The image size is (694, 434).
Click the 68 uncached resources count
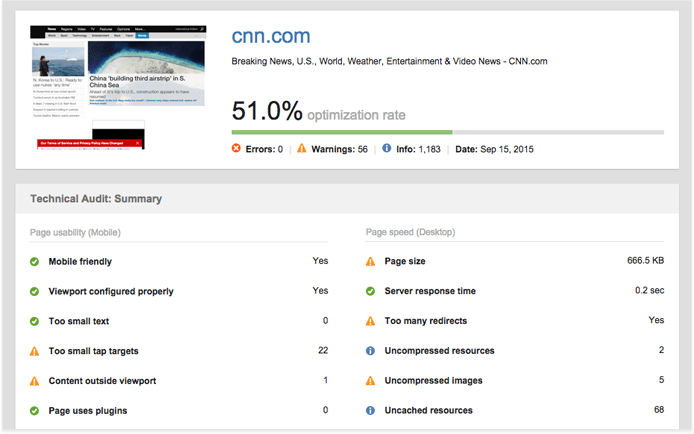tap(659, 410)
